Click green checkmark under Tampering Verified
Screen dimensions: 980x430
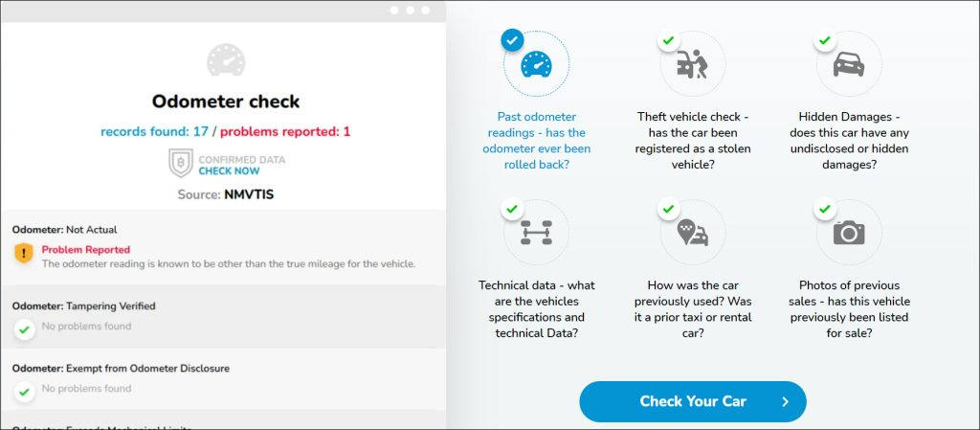24,328
